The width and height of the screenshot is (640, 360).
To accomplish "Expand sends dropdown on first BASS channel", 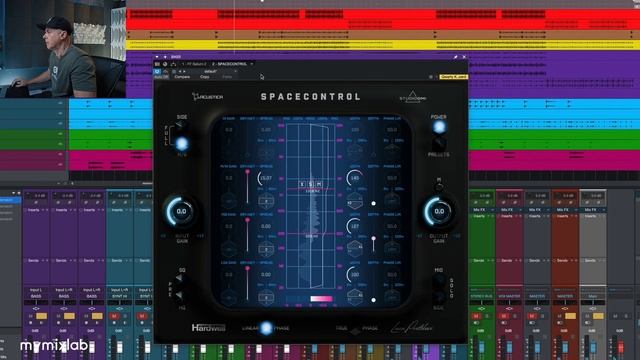I will pyautogui.click(x=47, y=260).
